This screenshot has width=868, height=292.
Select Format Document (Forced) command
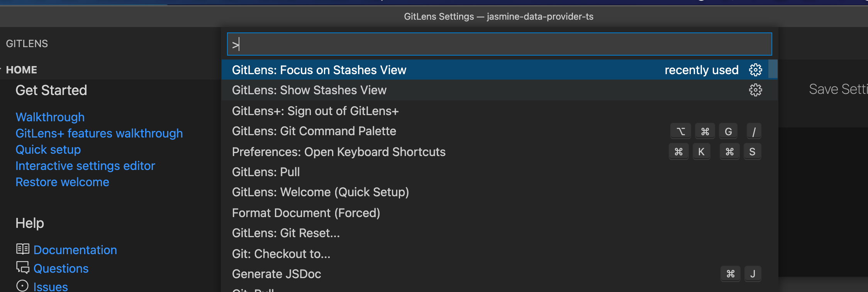click(x=306, y=213)
